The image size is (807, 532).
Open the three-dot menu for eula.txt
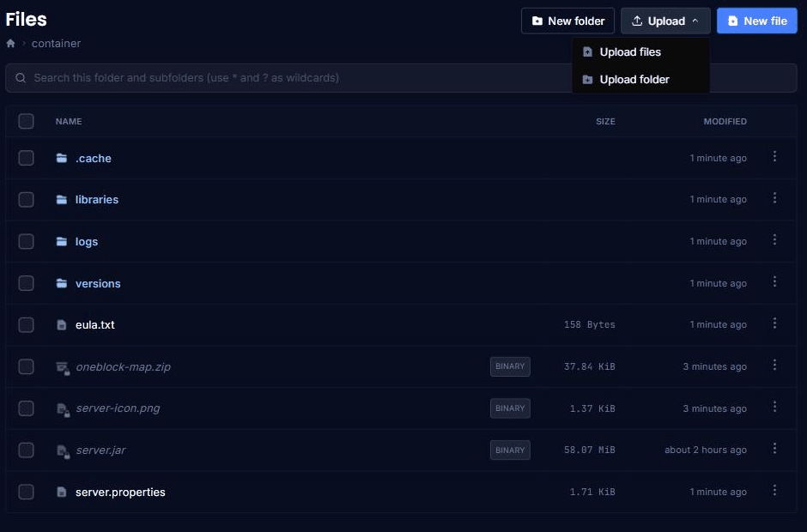click(x=774, y=323)
